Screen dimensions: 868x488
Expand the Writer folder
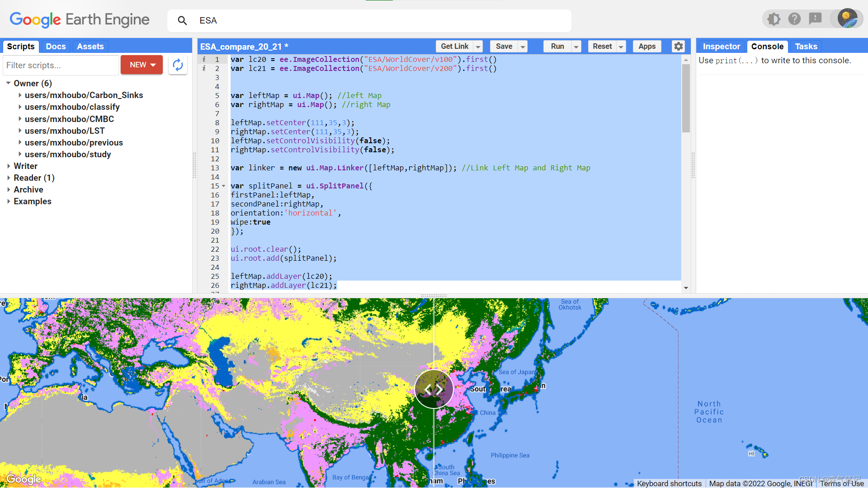(8, 166)
